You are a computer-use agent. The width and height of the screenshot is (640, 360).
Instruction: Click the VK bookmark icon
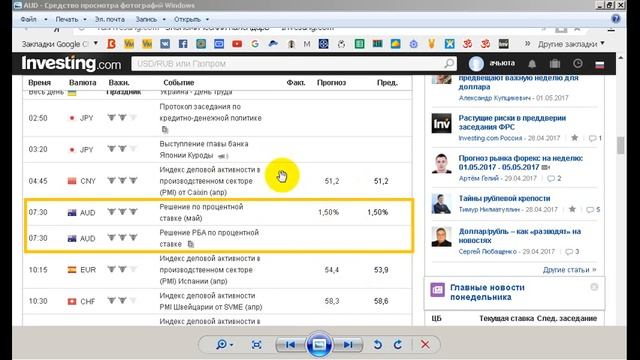point(165,44)
